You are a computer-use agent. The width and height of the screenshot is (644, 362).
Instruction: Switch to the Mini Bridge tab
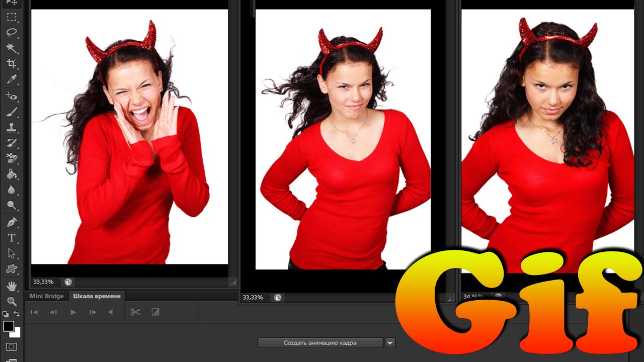(x=46, y=296)
